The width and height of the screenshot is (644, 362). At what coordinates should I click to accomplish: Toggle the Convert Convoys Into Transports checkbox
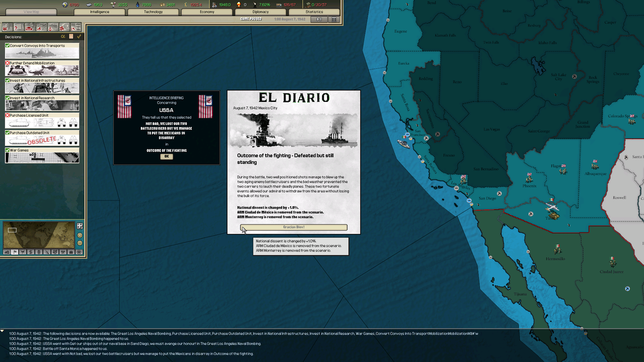click(8, 46)
